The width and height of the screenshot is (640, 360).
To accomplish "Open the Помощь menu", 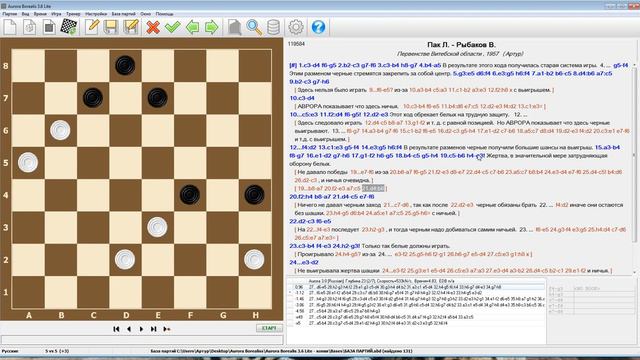I will click(164, 14).
